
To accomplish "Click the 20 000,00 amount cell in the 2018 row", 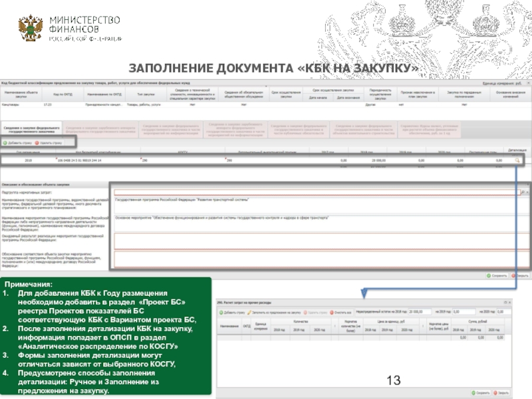I will tap(368, 160).
